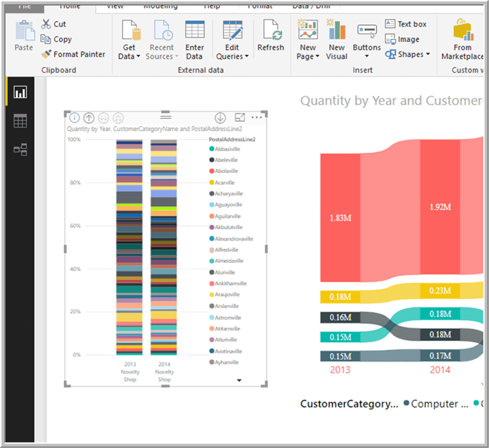Click Abbasiville legend color dot

212,149
